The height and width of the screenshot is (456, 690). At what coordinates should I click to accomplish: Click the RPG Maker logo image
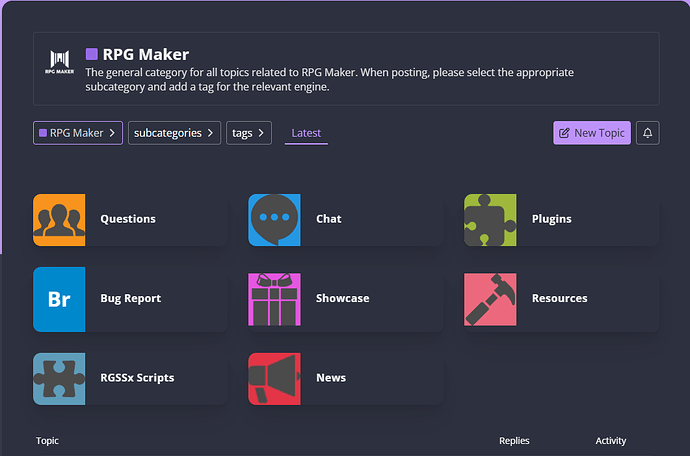pyautogui.click(x=59, y=62)
